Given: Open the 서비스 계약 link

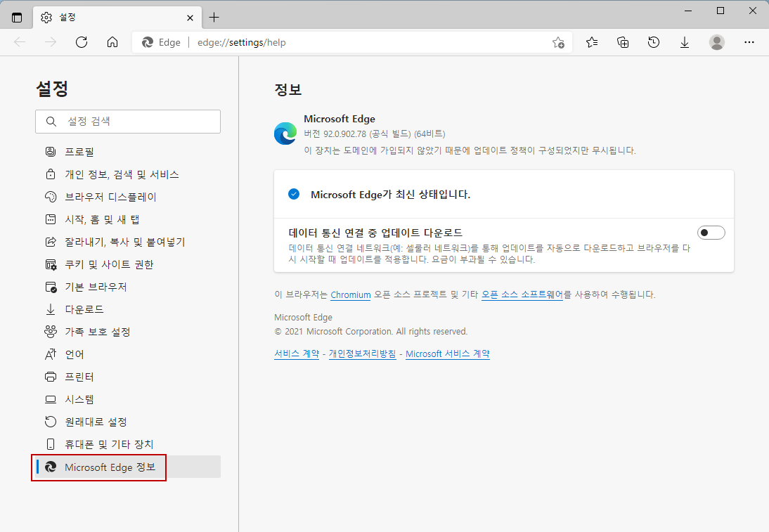Looking at the screenshot, I should click(x=297, y=354).
